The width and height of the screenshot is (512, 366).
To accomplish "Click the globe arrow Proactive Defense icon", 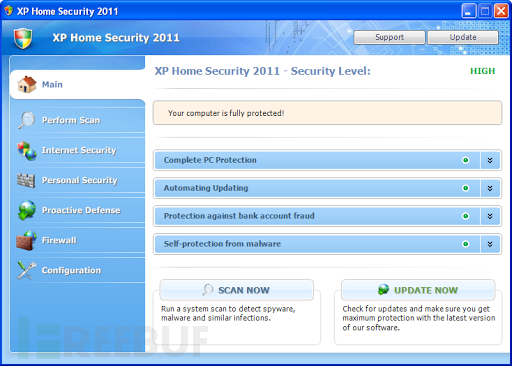I will pos(27,210).
